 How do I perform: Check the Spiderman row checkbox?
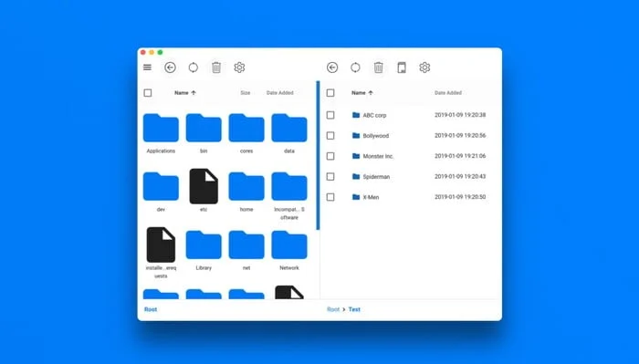(x=330, y=177)
